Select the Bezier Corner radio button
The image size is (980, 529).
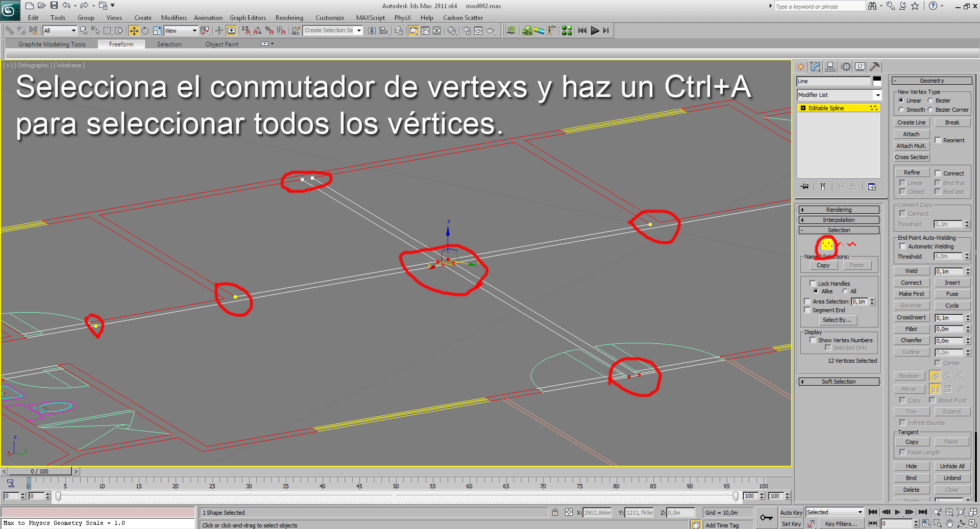coord(930,110)
